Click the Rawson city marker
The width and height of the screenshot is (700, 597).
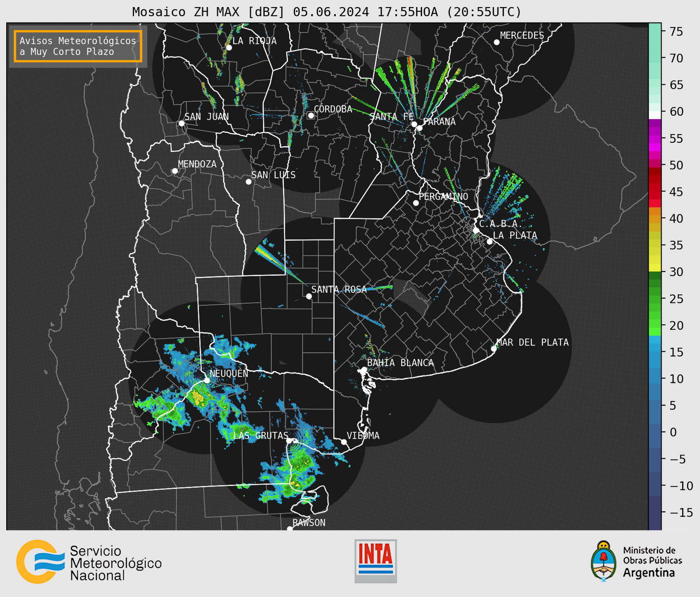pos(290,529)
